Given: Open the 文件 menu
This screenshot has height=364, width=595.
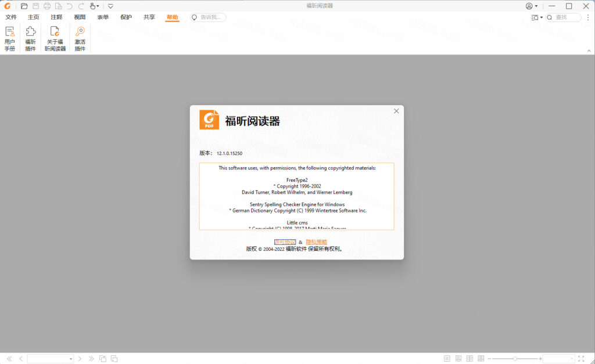Looking at the screenshot, I should pyautogui.click(x=11, y=17).
